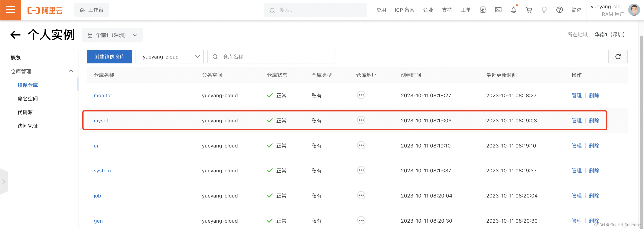Refresh the repository list
Screen dimensions: 644x229
[618, 57]
